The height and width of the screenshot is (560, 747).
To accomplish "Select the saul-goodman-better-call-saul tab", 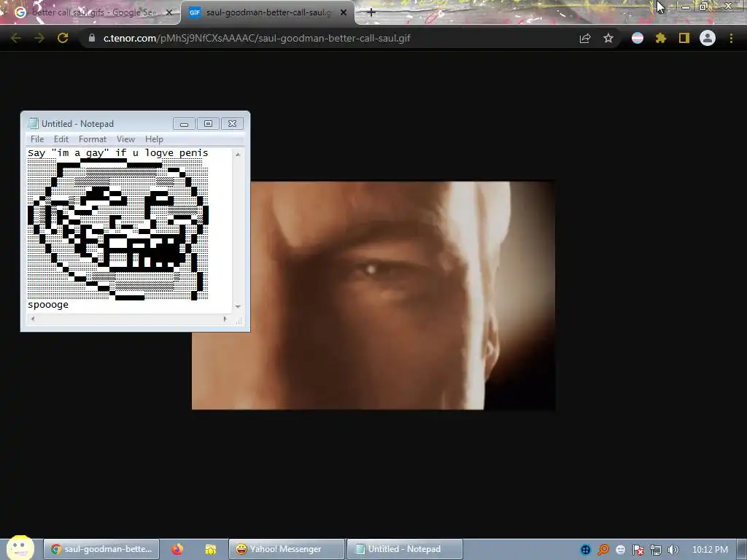I will (268, 12).
